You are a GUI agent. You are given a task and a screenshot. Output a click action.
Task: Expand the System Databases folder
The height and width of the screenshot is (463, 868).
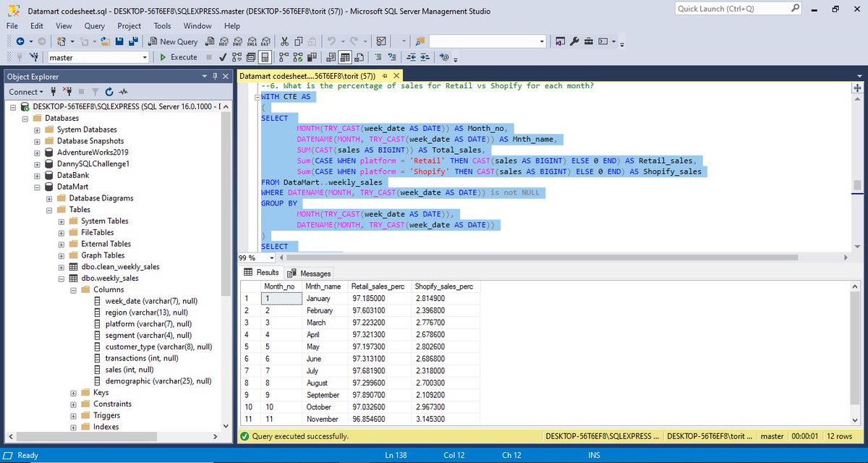[38, 129]
